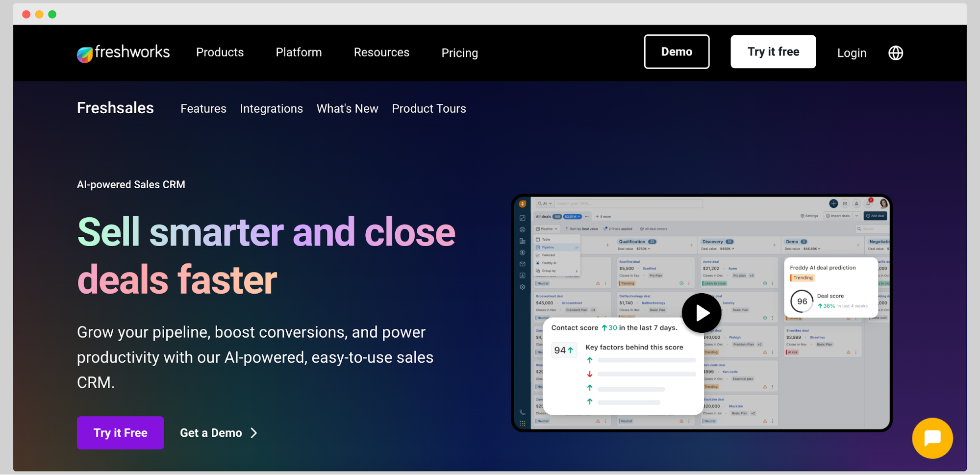
Task: Click Sort by Deal value
Action: pos(582,229)
